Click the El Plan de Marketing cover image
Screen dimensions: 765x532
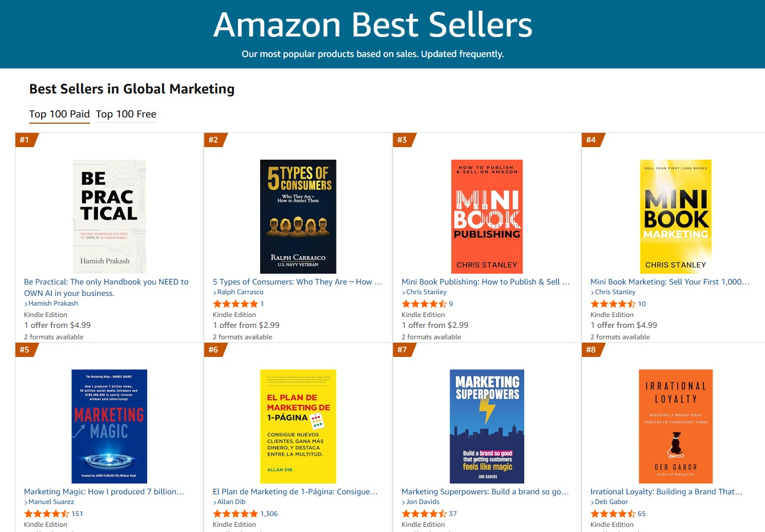tap(298, 426)
